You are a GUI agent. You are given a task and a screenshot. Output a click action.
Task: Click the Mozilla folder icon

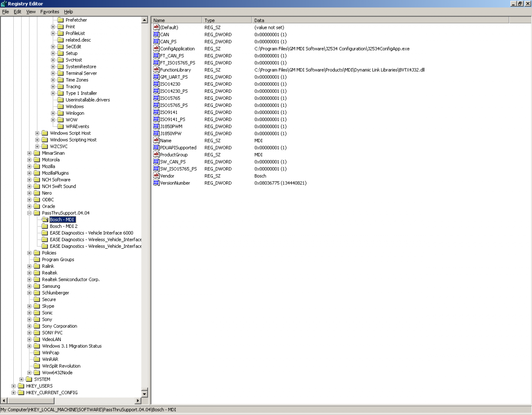[37, 166]
